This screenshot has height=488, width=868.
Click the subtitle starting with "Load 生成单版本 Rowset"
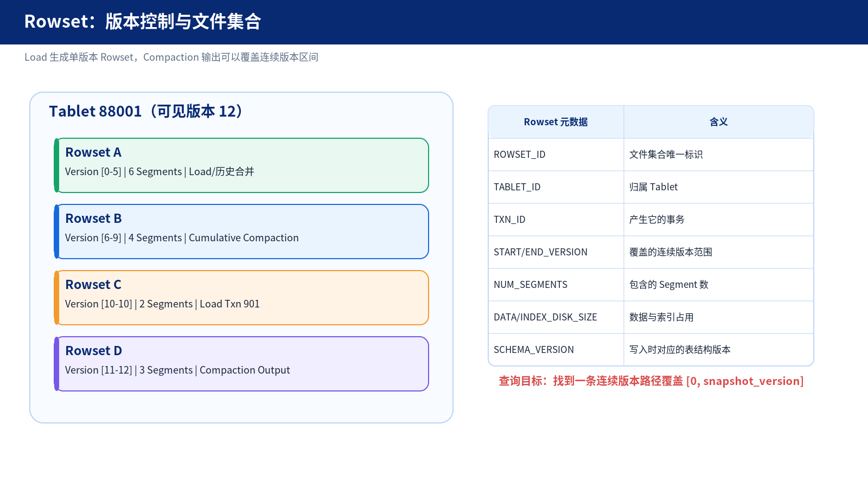171,57
